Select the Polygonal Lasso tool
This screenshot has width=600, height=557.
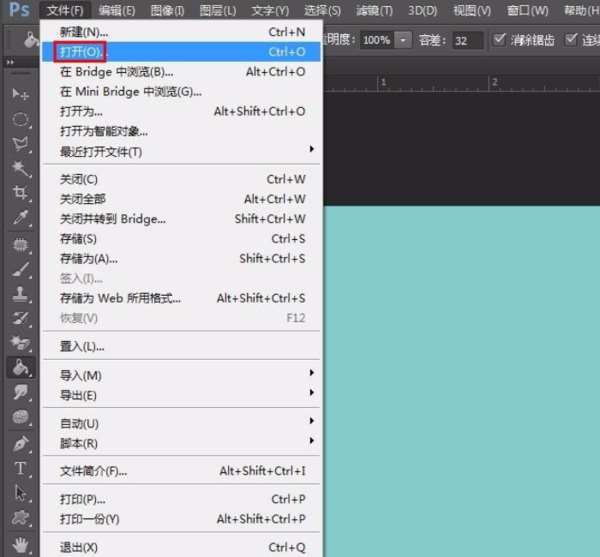pyautogui.click(x=20, y=144)
